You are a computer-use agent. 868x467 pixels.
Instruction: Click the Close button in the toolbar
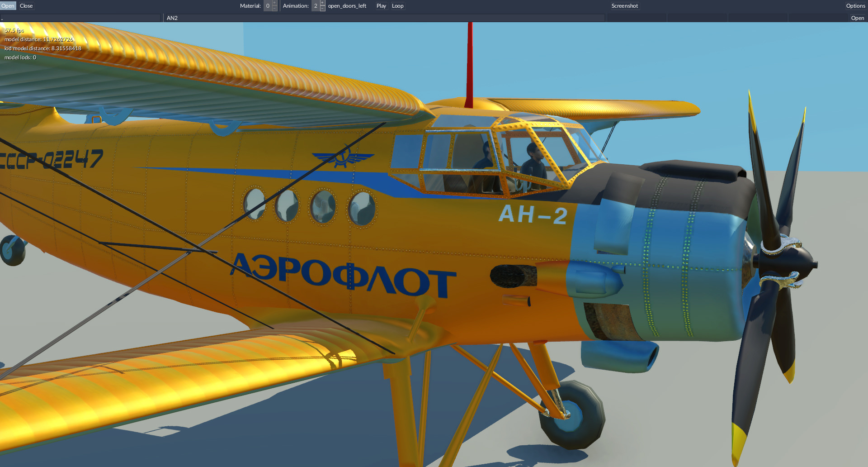click(26, 6)
